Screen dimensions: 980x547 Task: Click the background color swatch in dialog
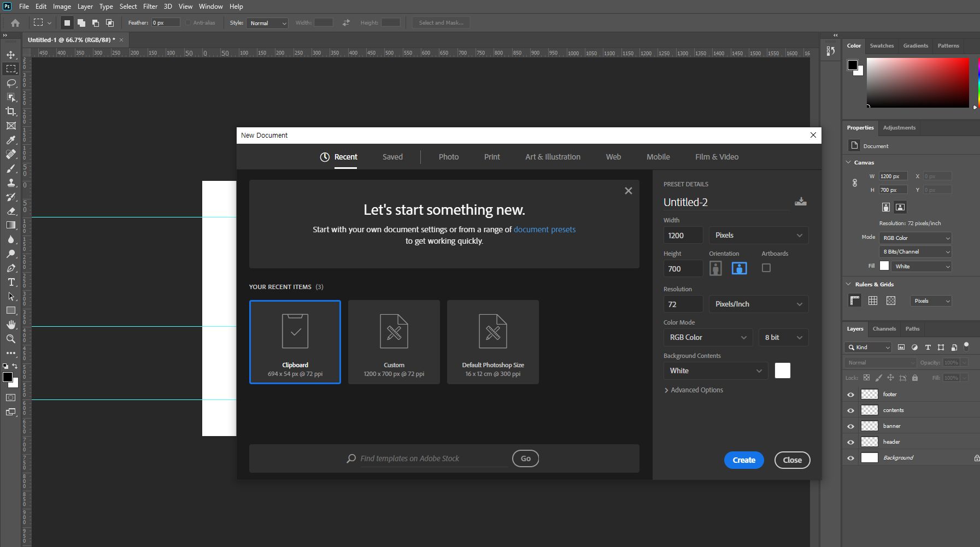(783, 370)
